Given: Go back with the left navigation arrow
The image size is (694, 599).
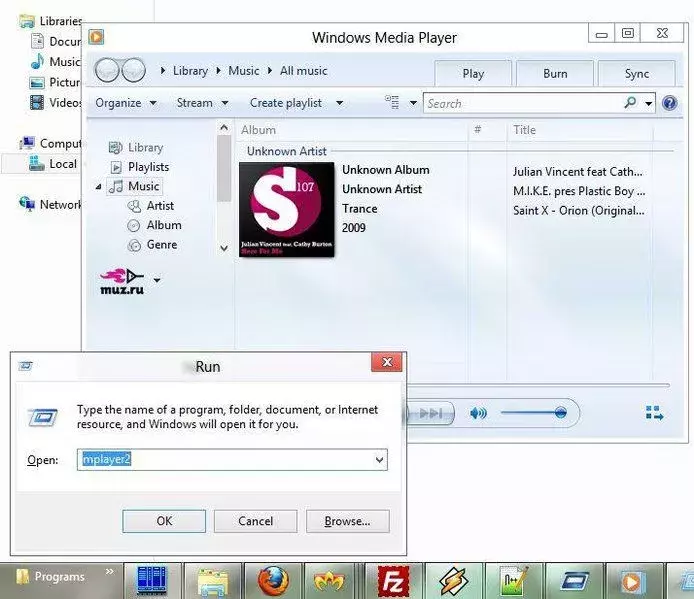Looking at the screenshot, I should [x=108, y=70].
